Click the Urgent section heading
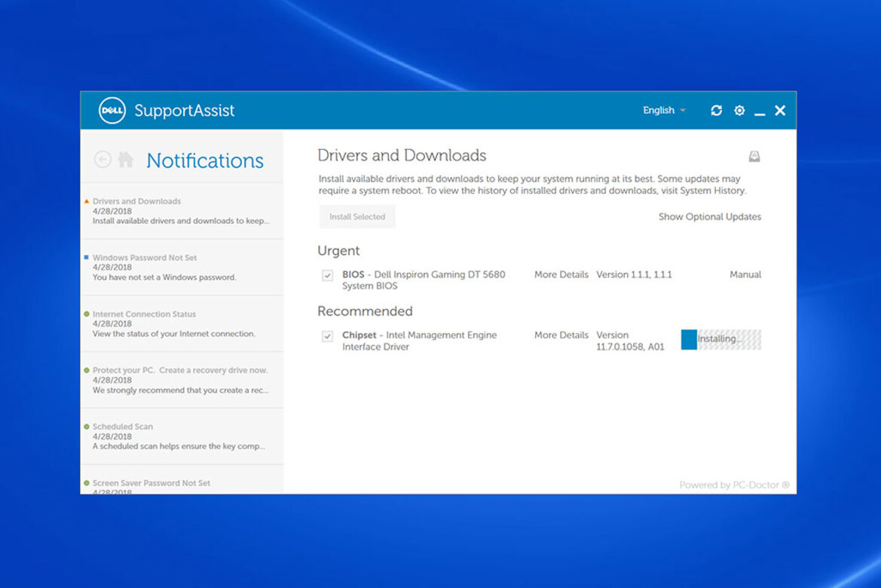Image resolution: width=881 pixels, height=588 pixels. (338, 251)
